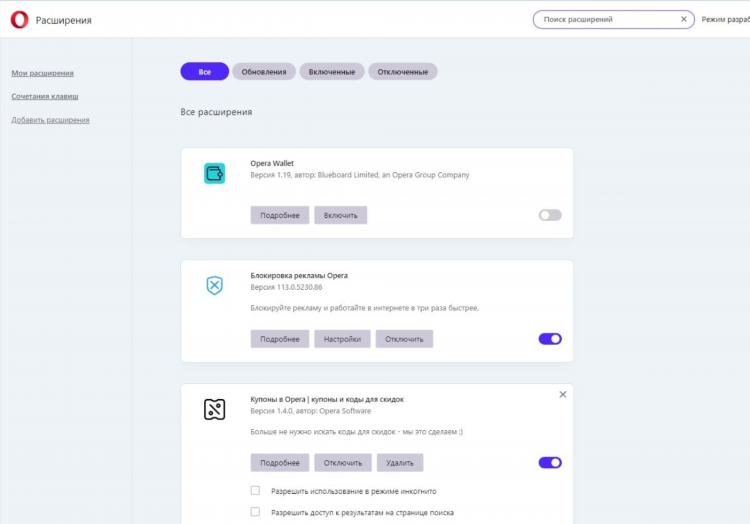Image resolution: width=750 pixels, height=524 pixels.
Task: Enable the Opera Wallet toggle switch
Action: pos(550,215)
